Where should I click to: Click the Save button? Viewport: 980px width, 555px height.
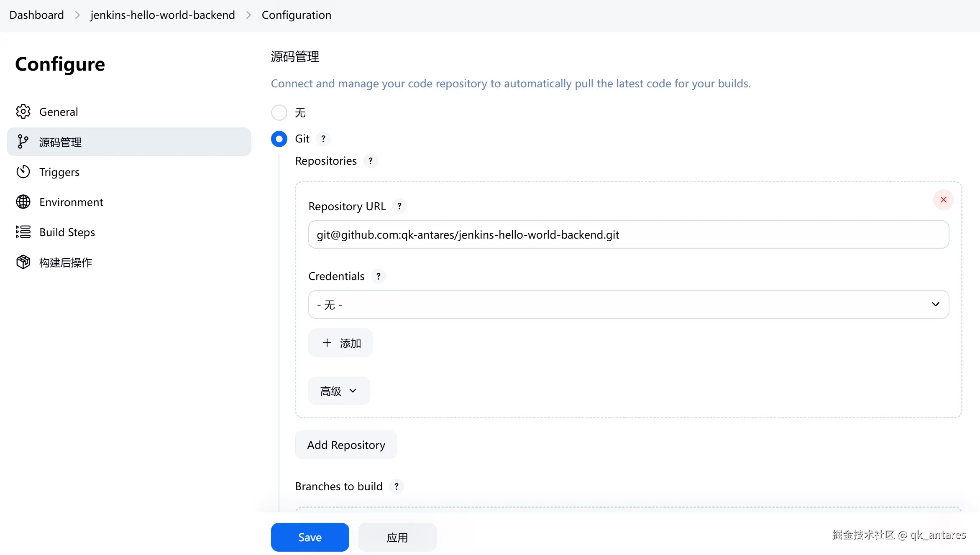coord(310,537)
